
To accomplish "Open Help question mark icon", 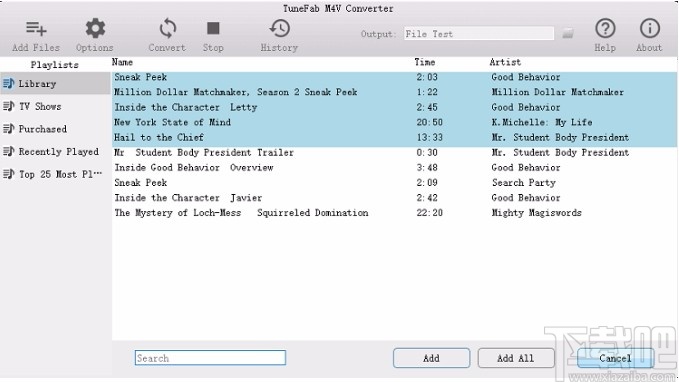I will pyautogui.click(x=605, y=29).
